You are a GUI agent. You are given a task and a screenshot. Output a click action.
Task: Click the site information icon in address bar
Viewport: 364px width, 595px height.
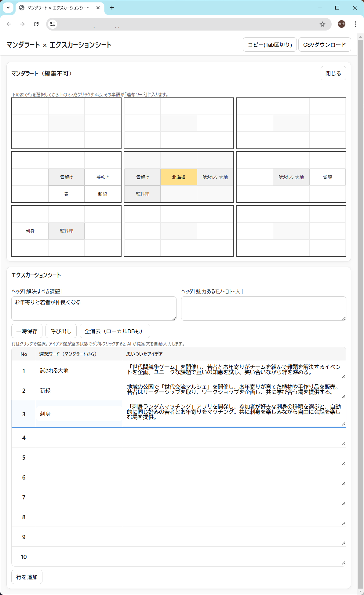(53, 24)
